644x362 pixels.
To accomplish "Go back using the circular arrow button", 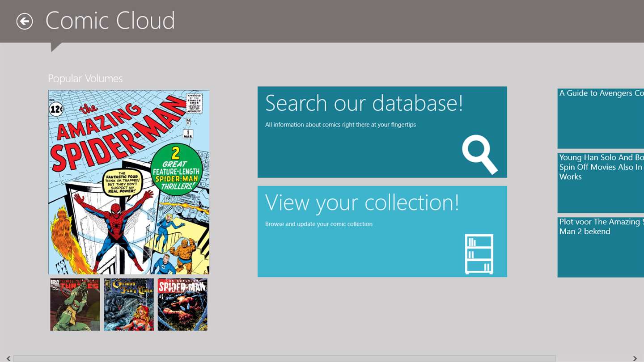I will (25, 21).
